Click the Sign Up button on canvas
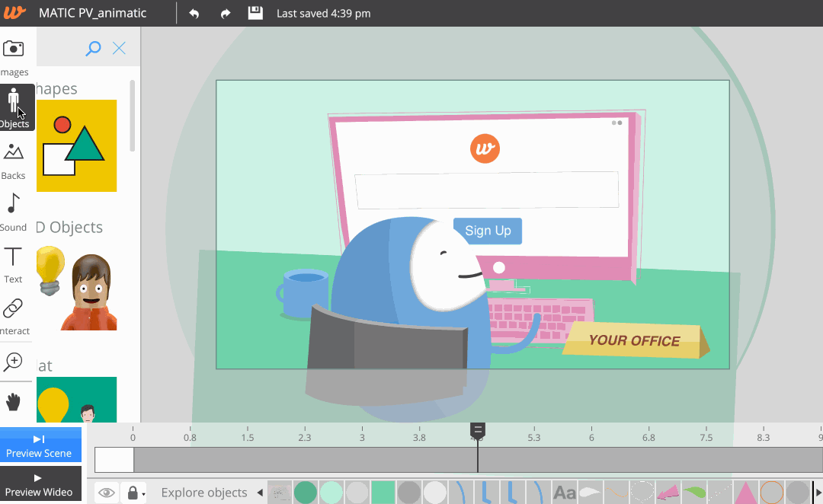Image resolution: width=823 pixels, height=504 pixels. 488,231
